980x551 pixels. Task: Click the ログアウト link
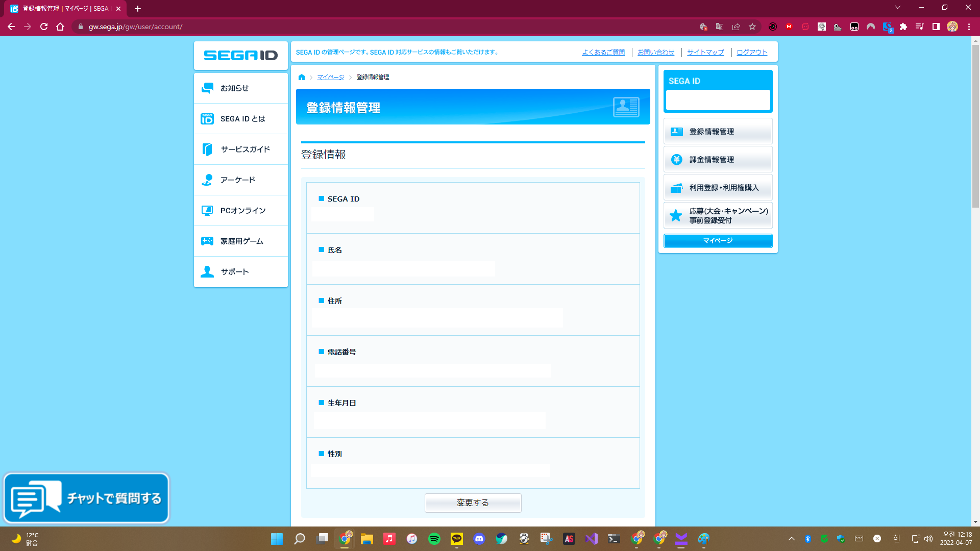[x=751, y=52]
